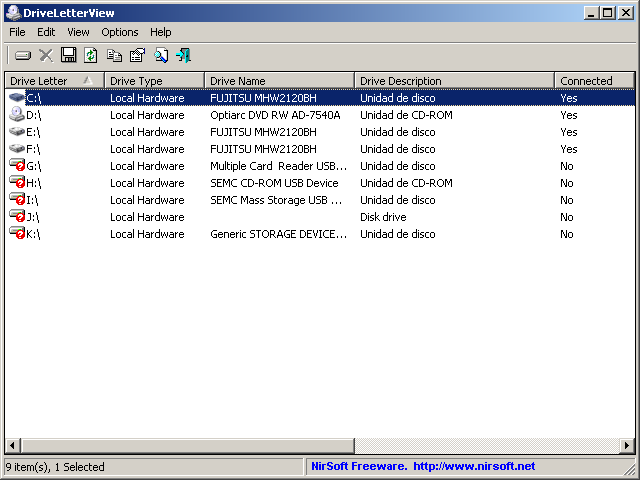The width and height of the screenshot is (640, 480).
Task: Open the Help menu
Action: click(160, 32)
